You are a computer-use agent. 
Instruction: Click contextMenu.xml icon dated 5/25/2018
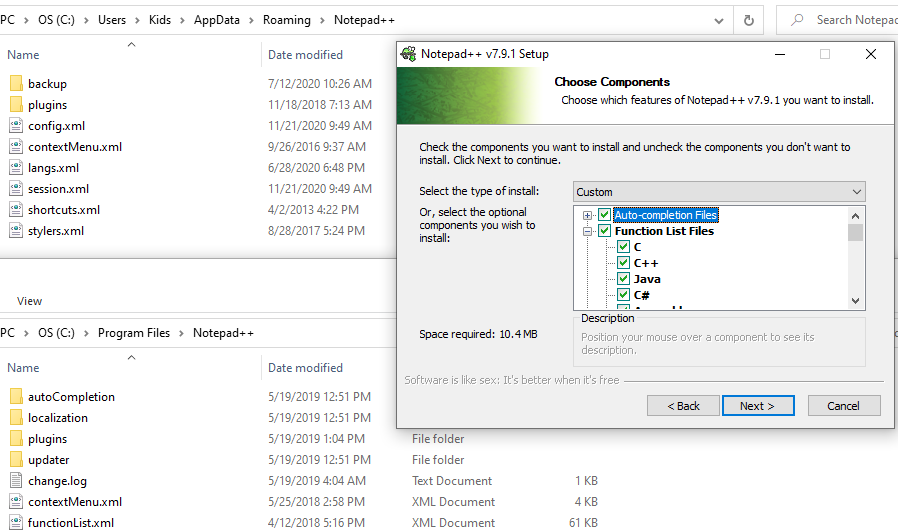(x=16, y=502)
